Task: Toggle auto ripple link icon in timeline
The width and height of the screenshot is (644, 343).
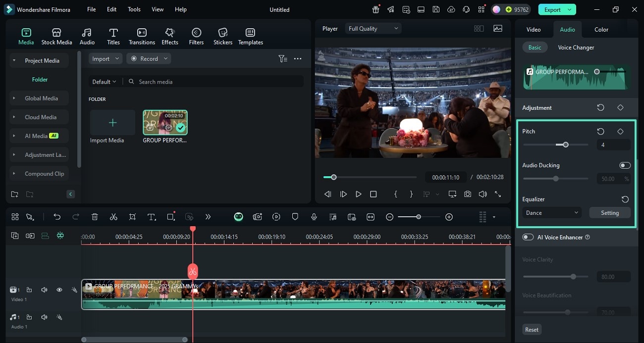Action: [30, 236]
